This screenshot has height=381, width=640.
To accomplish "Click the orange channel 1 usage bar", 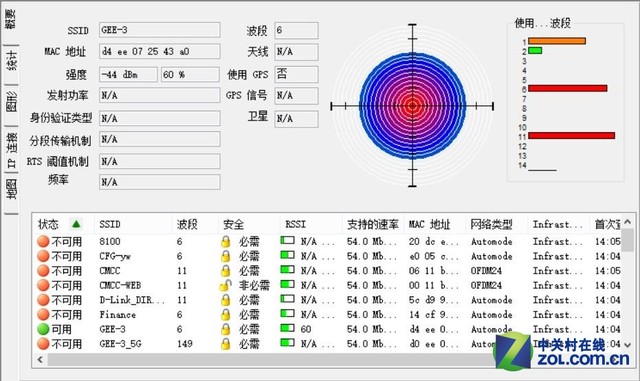I will coord(557,41).
